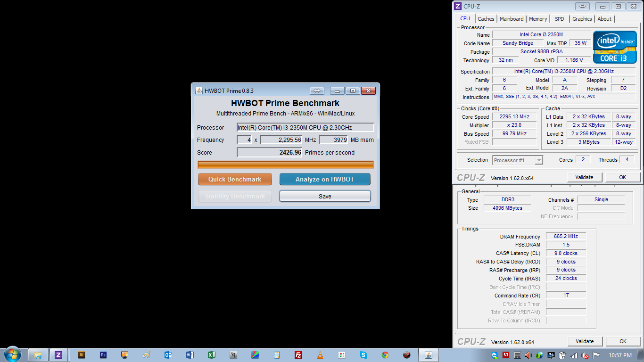Switch to Memory tab in CPU-Z
Screen dimensions: 644x362
click(538, 19)
